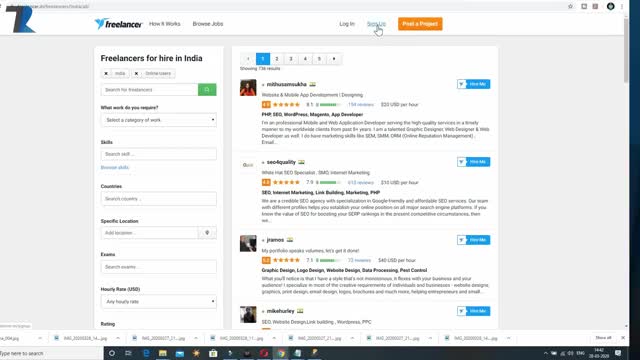The height and width of the screenshot is (360, 640).
Task: Click the green search freelancers button
Action: tap(207, 89)
